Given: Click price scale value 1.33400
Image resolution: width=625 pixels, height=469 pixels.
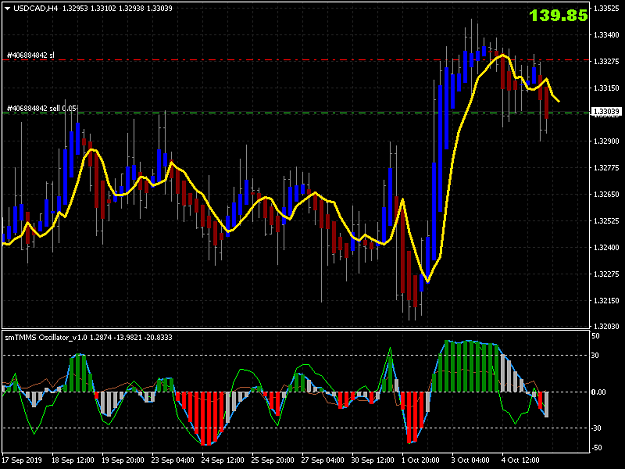Looking at the screenshot, I should (x=606, y=35).
